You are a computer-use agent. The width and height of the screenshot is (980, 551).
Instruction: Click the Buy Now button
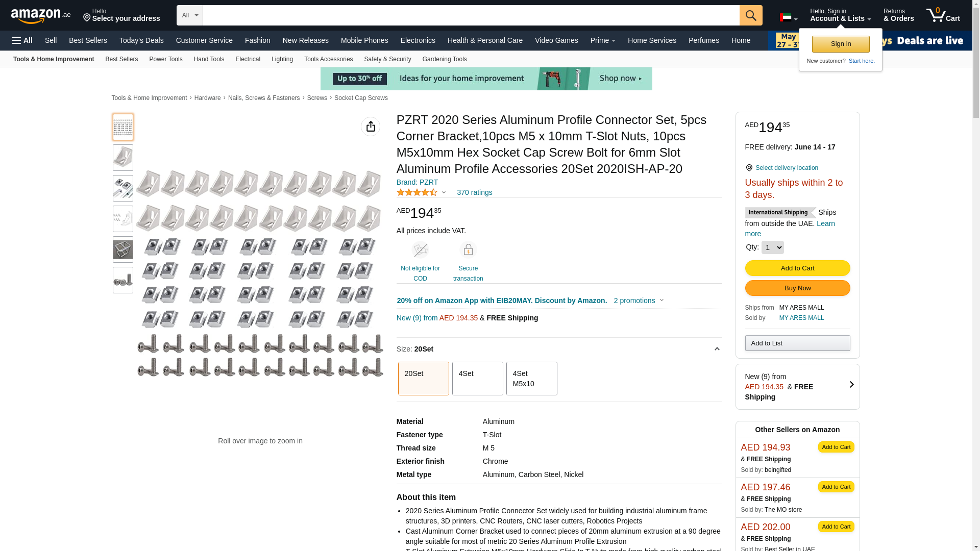(x=797, y=288)
